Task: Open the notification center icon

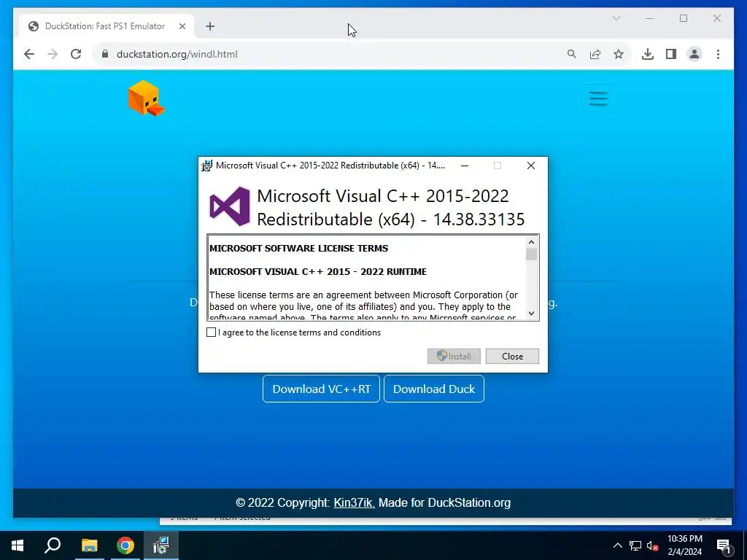Action: click(724, 545)
